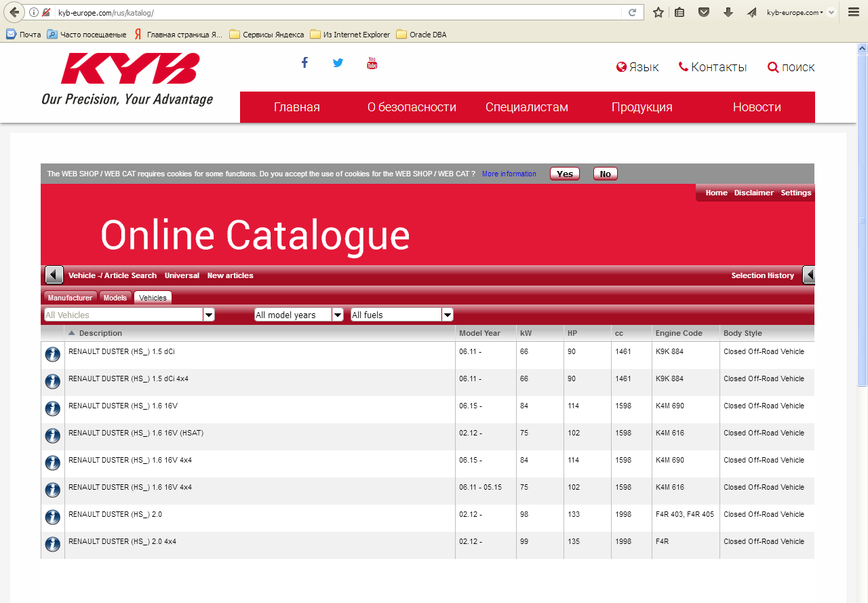Screen dimensions: 868x603
Task: Go back with browser back arrow
Action: point(14,12)
